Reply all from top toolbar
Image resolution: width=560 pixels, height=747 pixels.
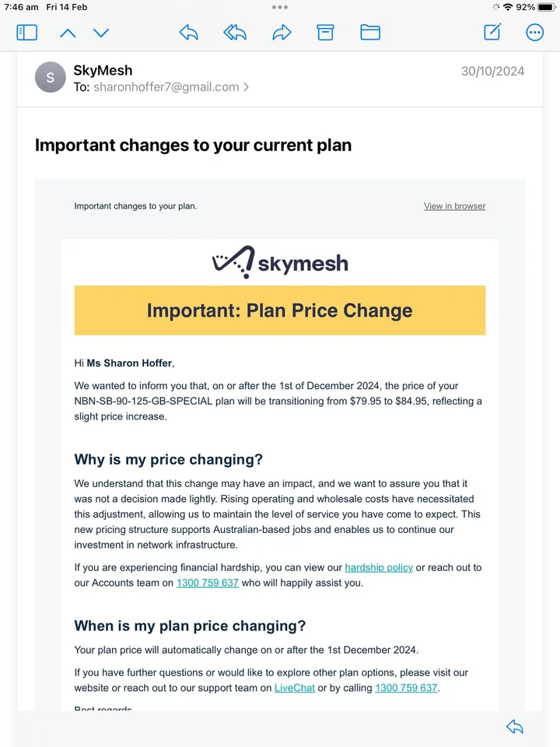pos(235,32)
